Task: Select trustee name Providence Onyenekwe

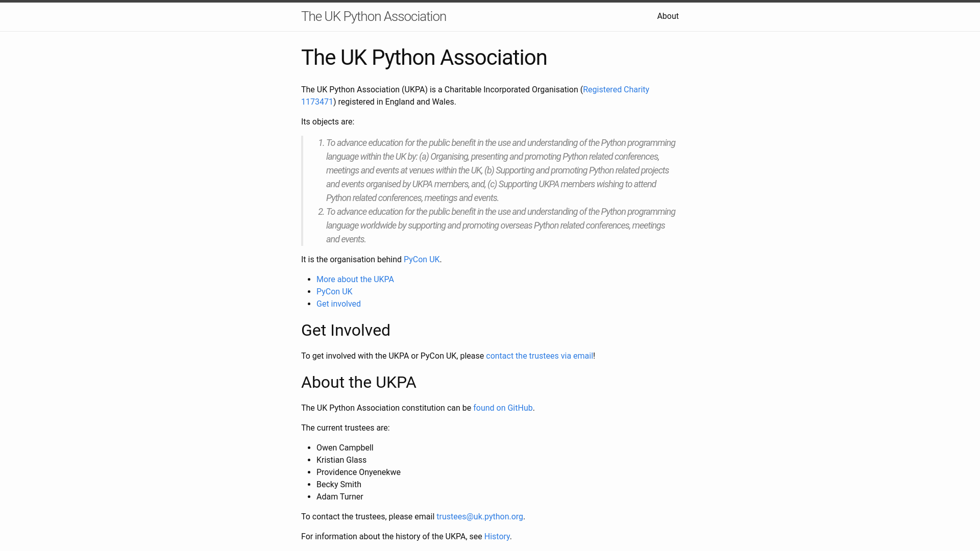Action: point(358,472)
